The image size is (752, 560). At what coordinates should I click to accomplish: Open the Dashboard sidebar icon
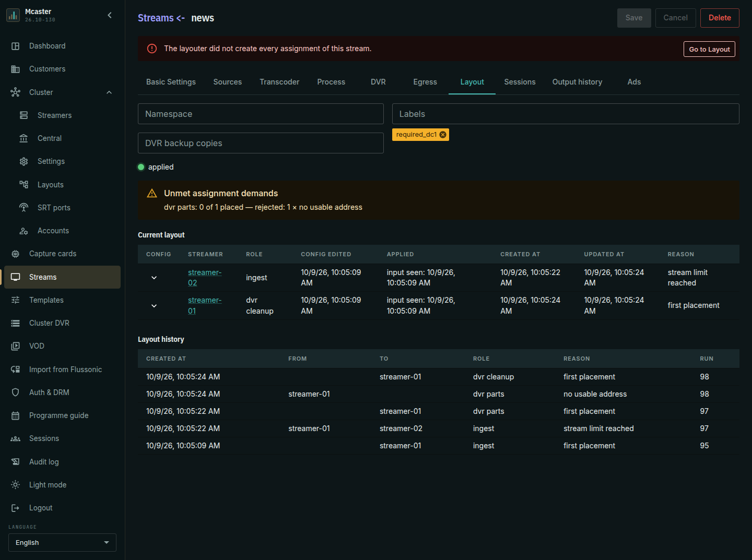(x=16, y=46)
